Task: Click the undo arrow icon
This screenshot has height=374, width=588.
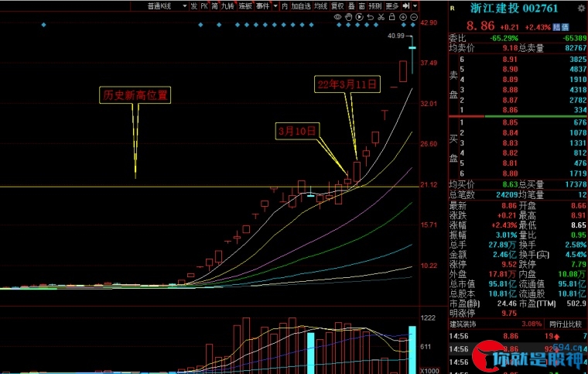Action: pyautogui.click(x=370, y=17)
